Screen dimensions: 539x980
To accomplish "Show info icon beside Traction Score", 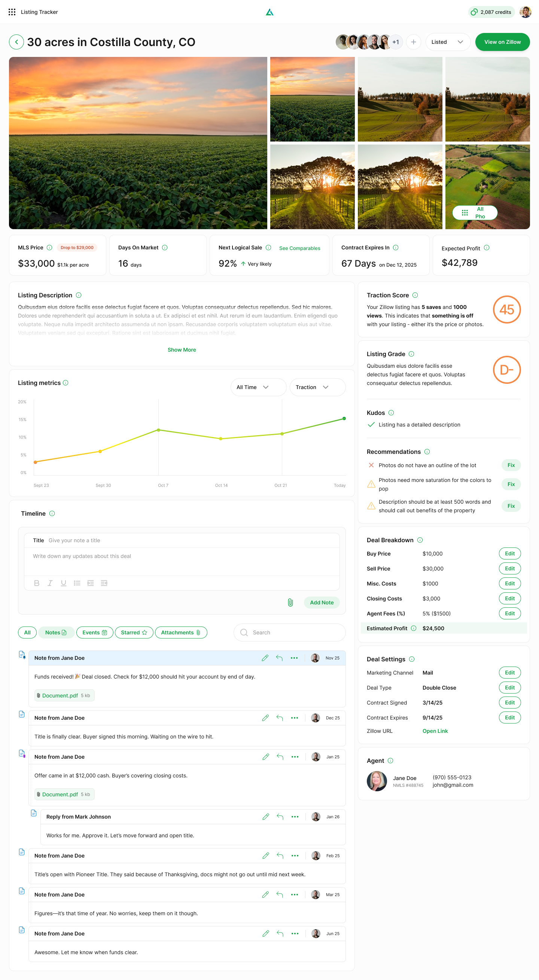I will (415, 295).
